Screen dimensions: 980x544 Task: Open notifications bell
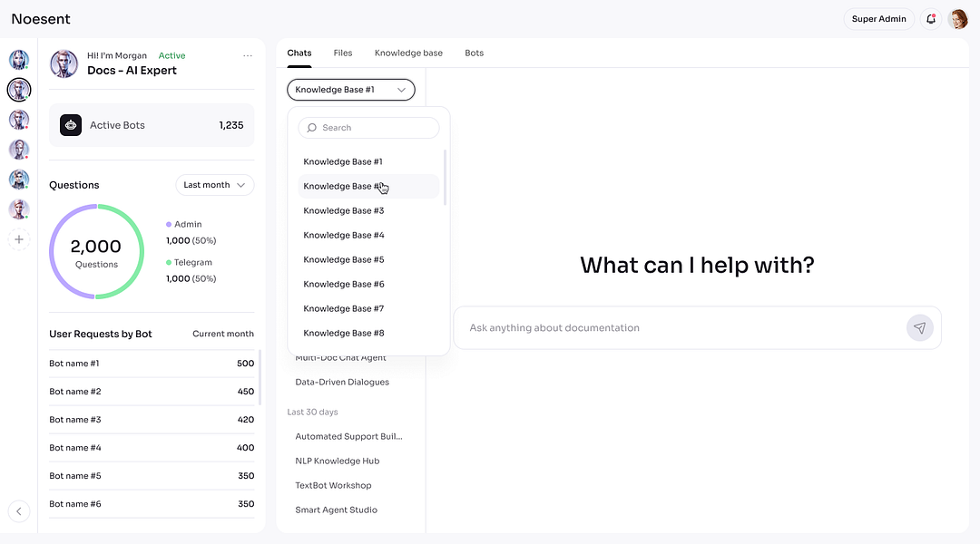[931, 19]
